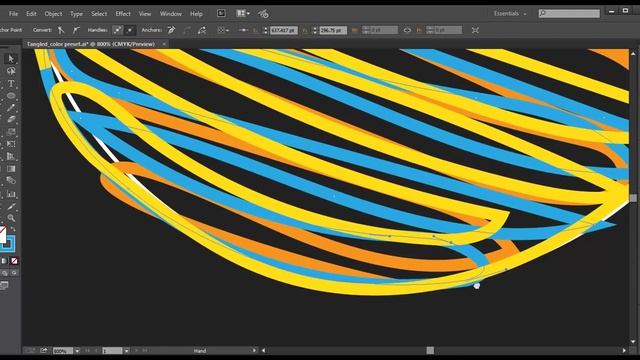Image resolution: width=640 pixels, height=360 pixels.
Task: Convert selected anchor points to corner
Action: 61,30
